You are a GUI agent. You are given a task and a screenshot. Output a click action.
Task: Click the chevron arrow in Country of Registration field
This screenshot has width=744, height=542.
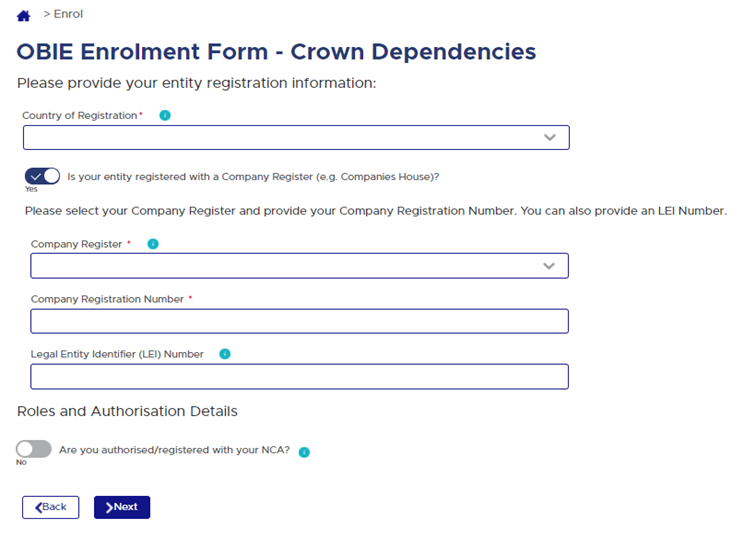(x=549, y=138)
